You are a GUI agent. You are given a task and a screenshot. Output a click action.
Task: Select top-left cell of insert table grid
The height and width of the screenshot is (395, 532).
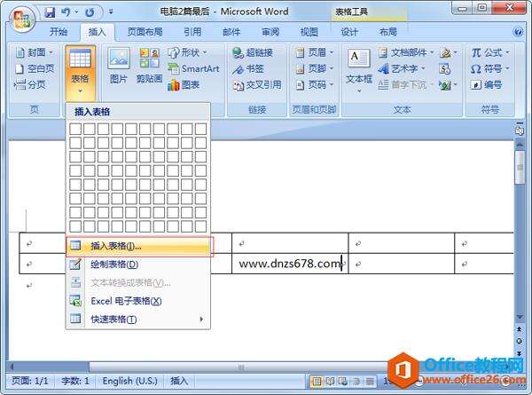(75, 129)
